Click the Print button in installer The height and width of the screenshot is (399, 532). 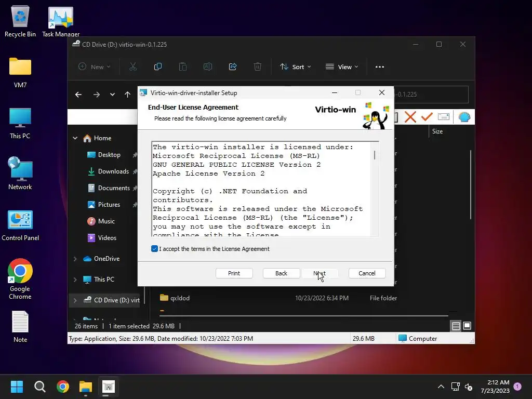tap(234, 273)
